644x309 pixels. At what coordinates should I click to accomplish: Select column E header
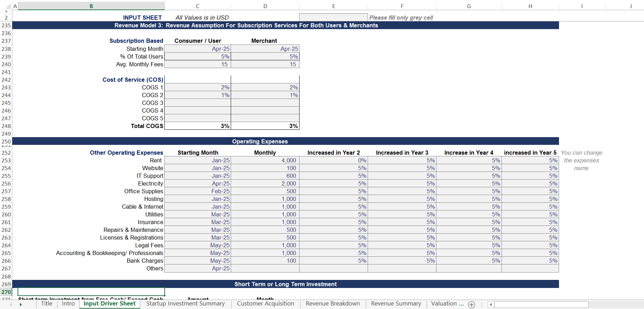[334, 6]
